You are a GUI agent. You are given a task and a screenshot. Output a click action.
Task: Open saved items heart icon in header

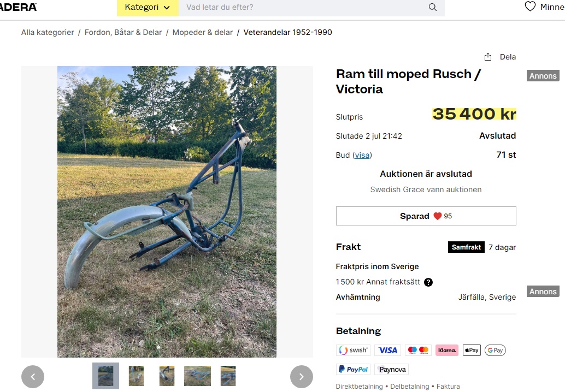pos(530,7)
